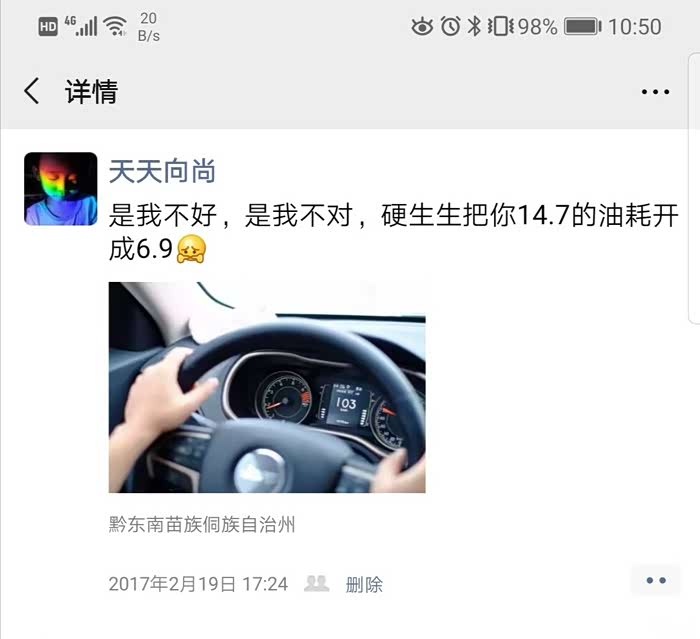The width and height of the screenshot is (700, 639).
Task: Open the 天天向尚 username link
Action: pos(162,171)
